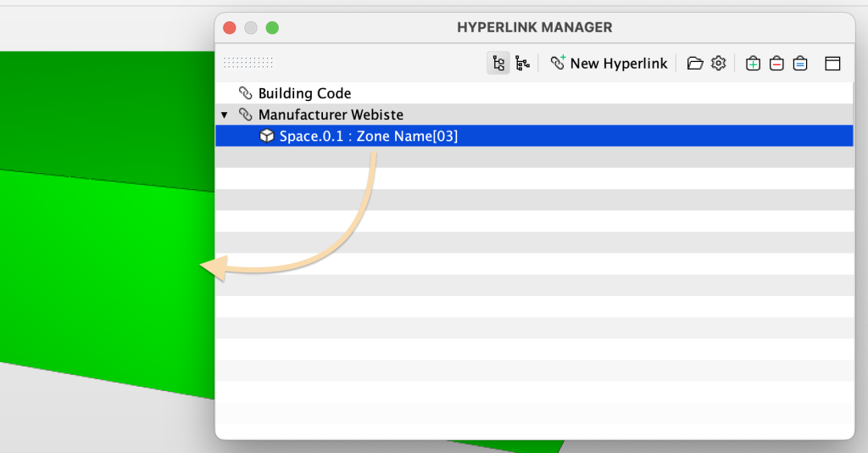Click the green plus add-to-selection icon
Image resolution: width=868 pixels, height=453 pixels.
(x=753, y=64)
